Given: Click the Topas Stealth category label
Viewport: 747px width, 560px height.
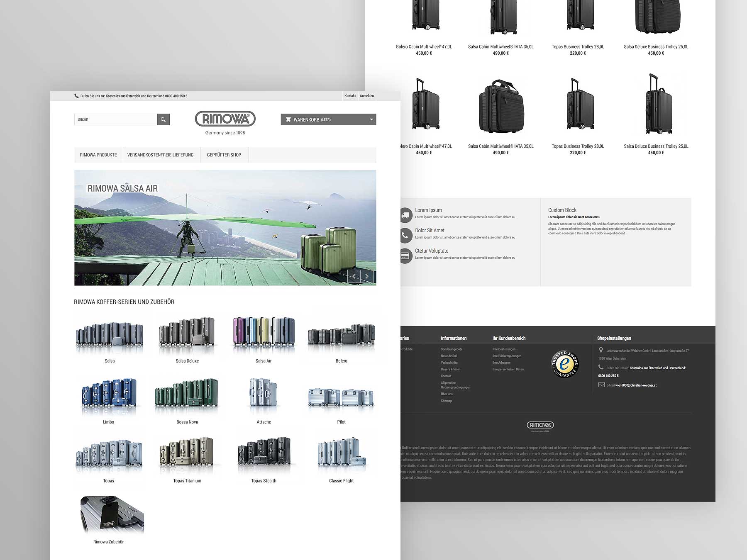Looking at the screenshot, I should [264, 481].
